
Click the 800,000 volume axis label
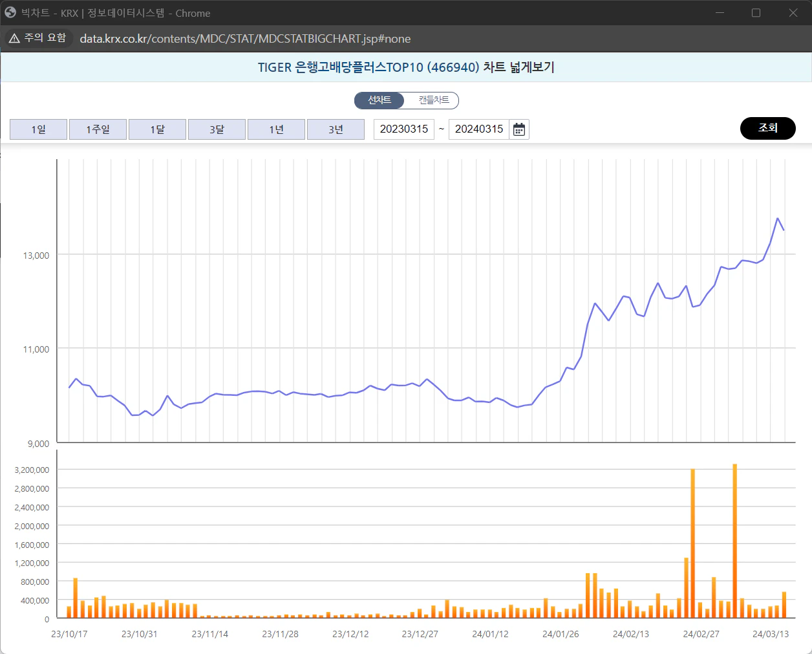point(35,582)
